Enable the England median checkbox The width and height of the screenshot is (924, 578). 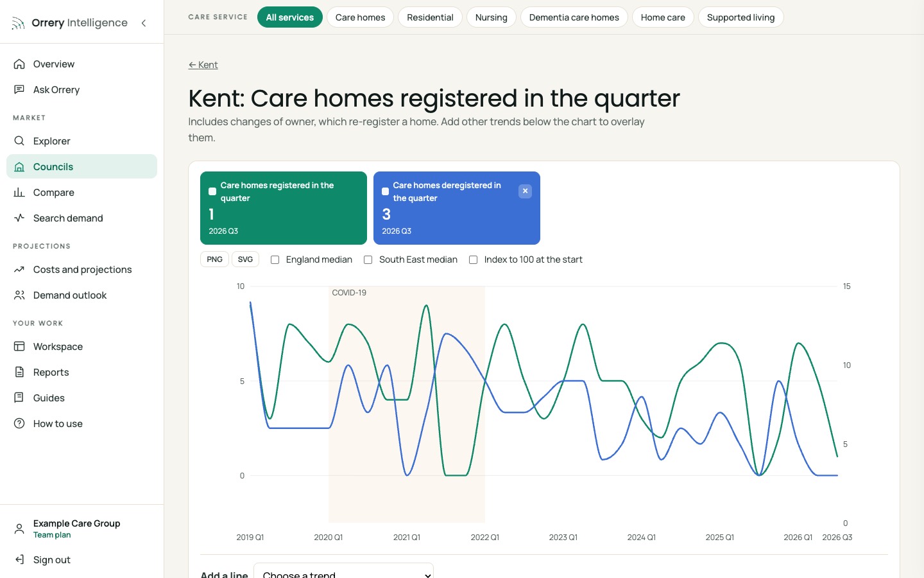(x=275, y=259)
